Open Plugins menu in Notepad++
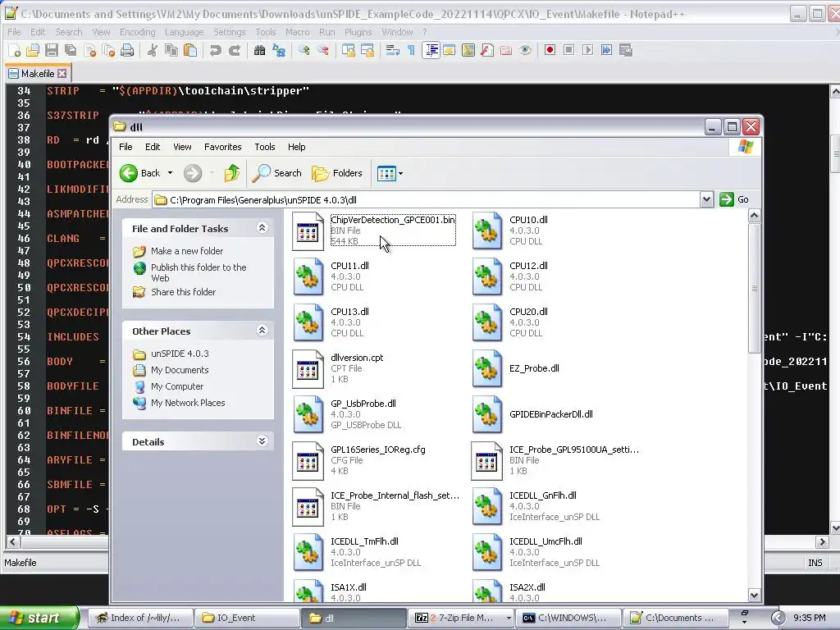This screenshot has width=840, height=630. coord(358,32)
